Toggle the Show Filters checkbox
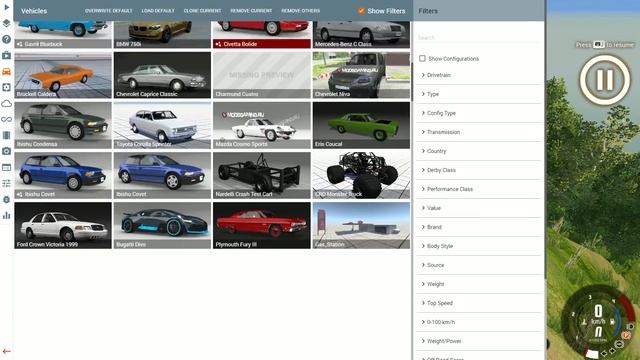Viewport: 640px width, 360px height. [x=361, y=11]
